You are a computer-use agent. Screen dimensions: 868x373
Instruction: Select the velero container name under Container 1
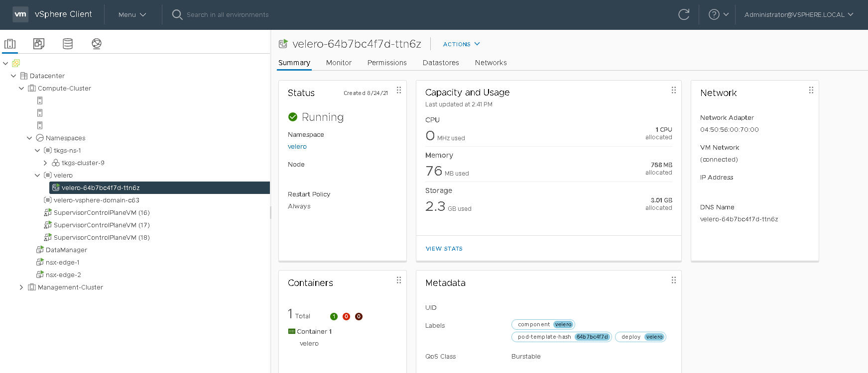click(309, 344)
